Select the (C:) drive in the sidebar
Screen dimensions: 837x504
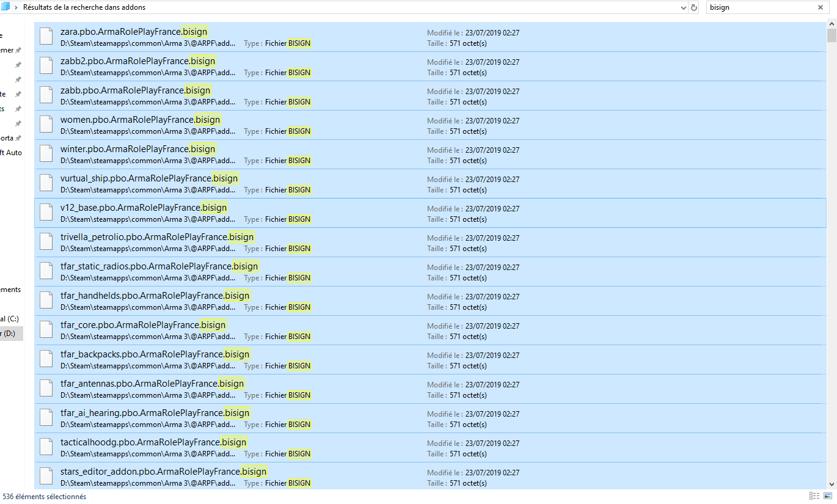10,319
